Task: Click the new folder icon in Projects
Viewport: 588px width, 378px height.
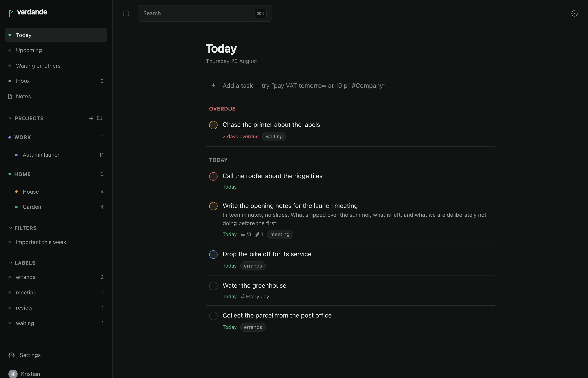Action: [99, 118]
